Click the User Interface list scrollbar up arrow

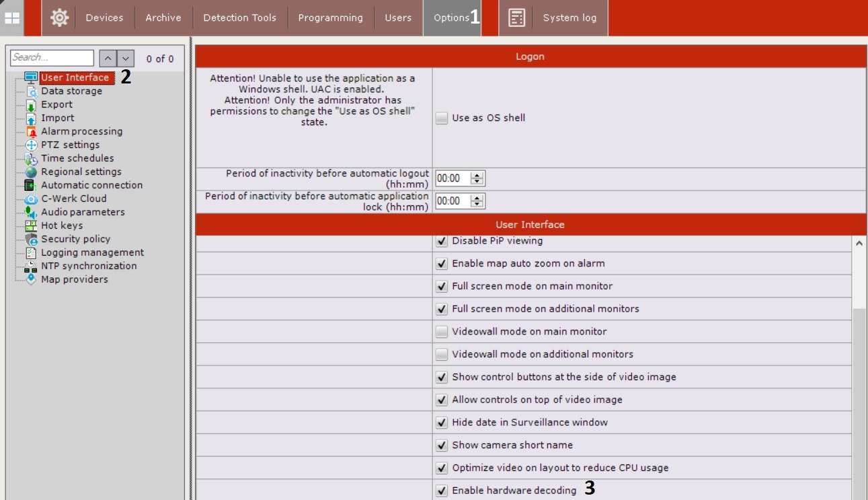859,244
